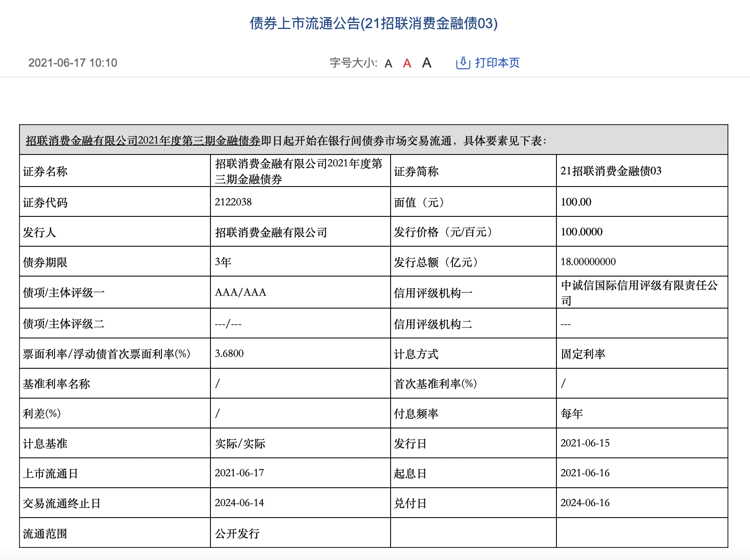The height and width of the screenshot is (560, 750).
Task: Select the 兑付日 date 2024-06-16
Action: [x=585, y=502]
